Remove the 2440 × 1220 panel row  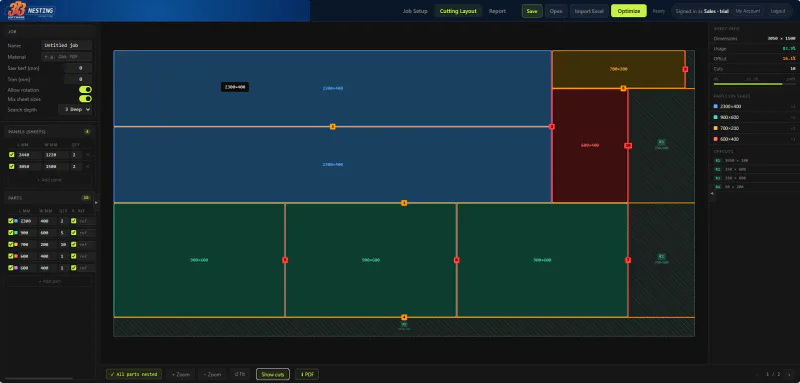pos(88,155)
